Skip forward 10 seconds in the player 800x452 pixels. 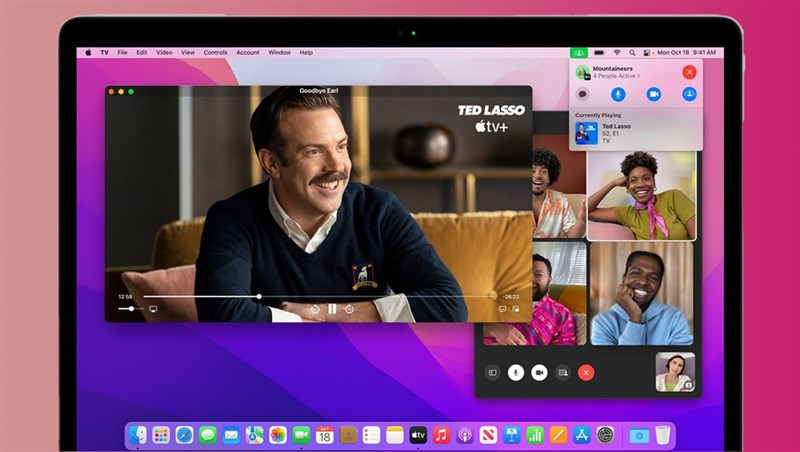[x=349, y=309]
